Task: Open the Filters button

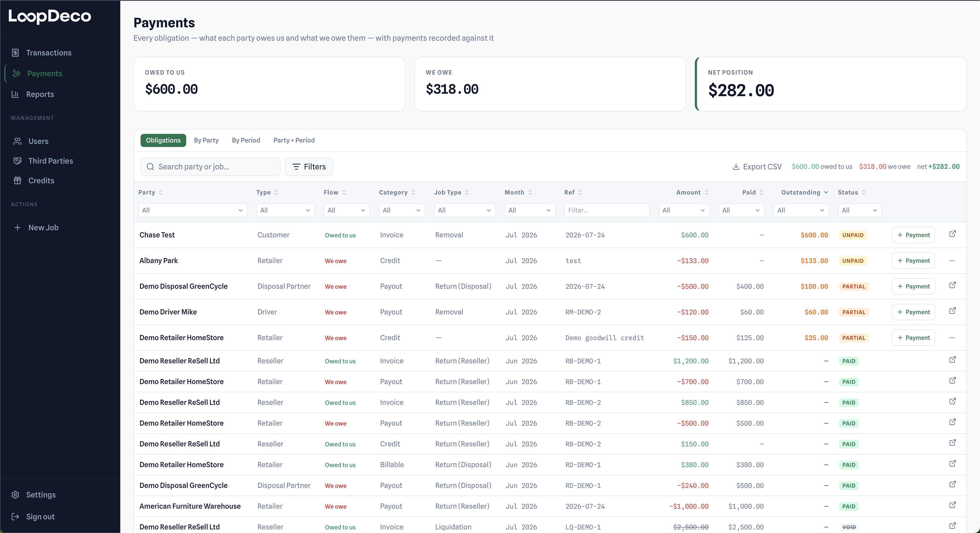Action: (x=309, y=167)
